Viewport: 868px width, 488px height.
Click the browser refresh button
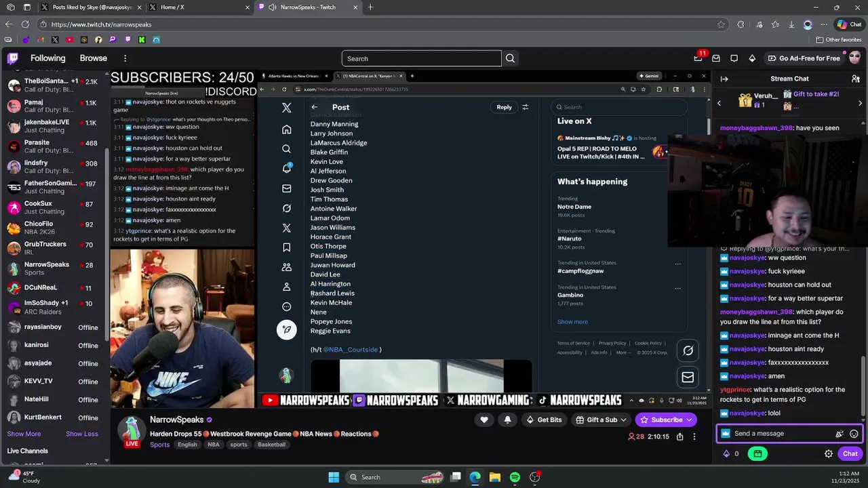click(25, 24)
